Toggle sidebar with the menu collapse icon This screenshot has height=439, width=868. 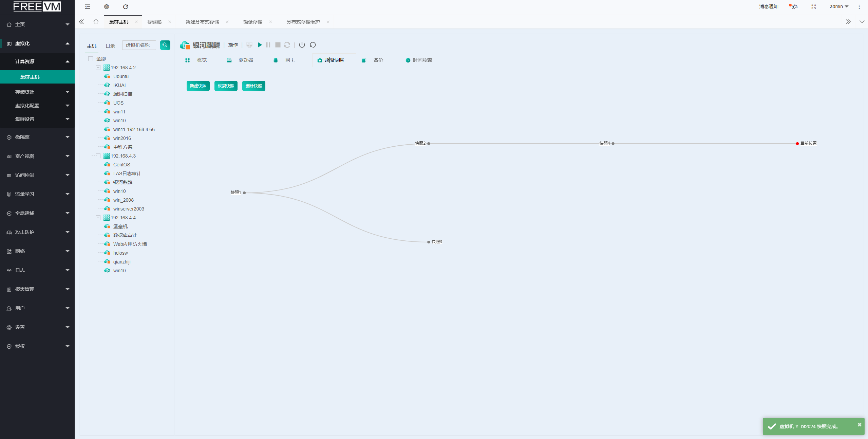(x=88, y=7)
